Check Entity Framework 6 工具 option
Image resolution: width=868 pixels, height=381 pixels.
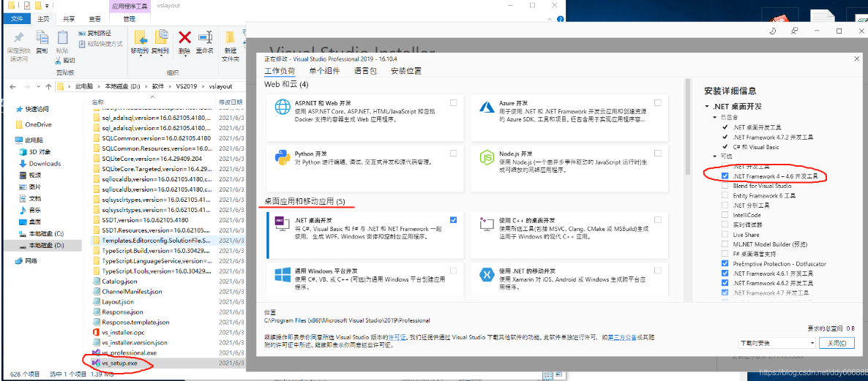coord(725,196)
